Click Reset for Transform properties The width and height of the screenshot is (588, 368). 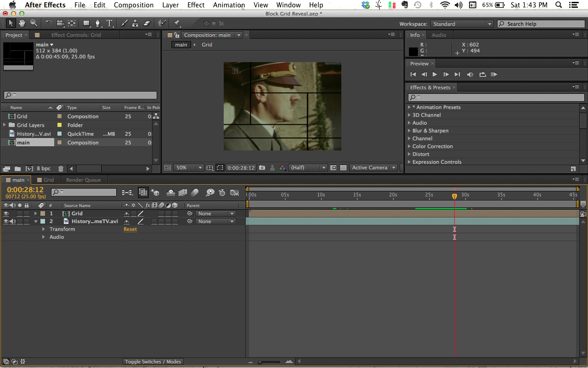click(130, 229)
